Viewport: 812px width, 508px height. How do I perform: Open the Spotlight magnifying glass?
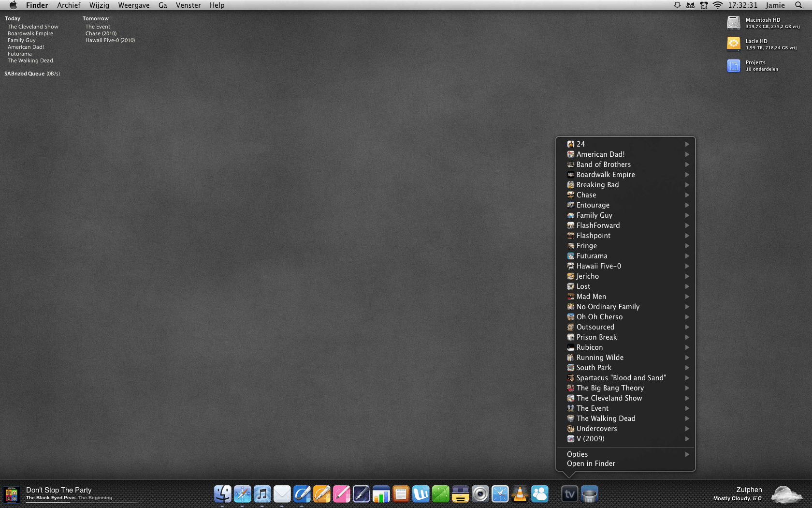pyautogui.click(x=798, y=5)
